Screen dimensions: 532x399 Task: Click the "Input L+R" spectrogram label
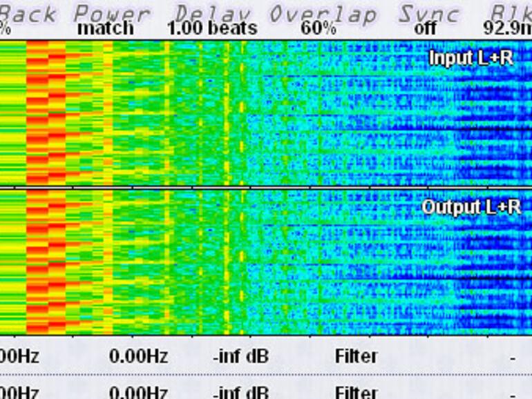tap(471, 58)
